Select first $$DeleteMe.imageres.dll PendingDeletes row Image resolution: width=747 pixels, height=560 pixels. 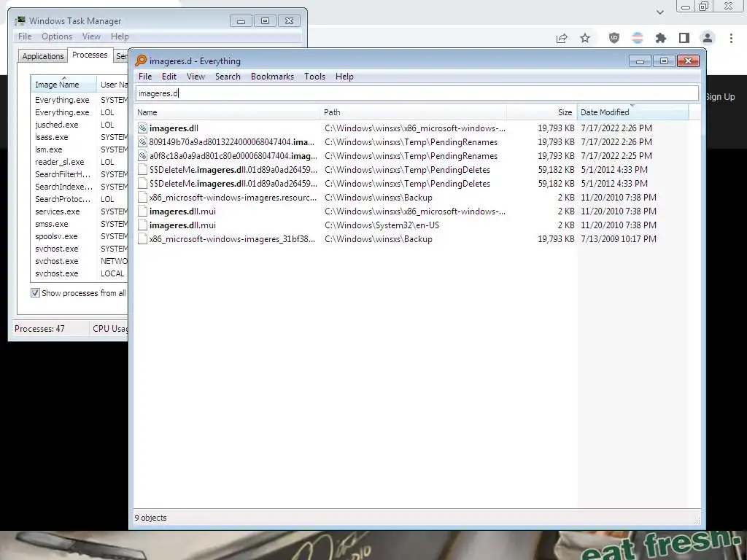pyautogui.click(x=233, y=169)
